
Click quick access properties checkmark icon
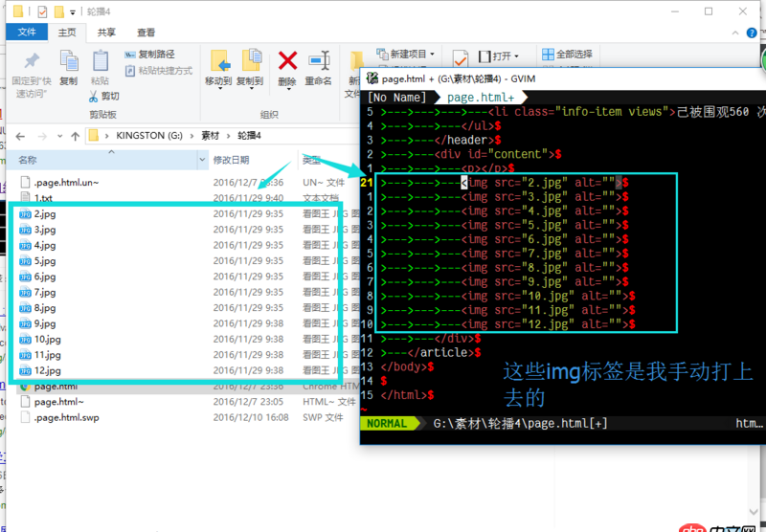pyautogui.click(x=42, y=11)
